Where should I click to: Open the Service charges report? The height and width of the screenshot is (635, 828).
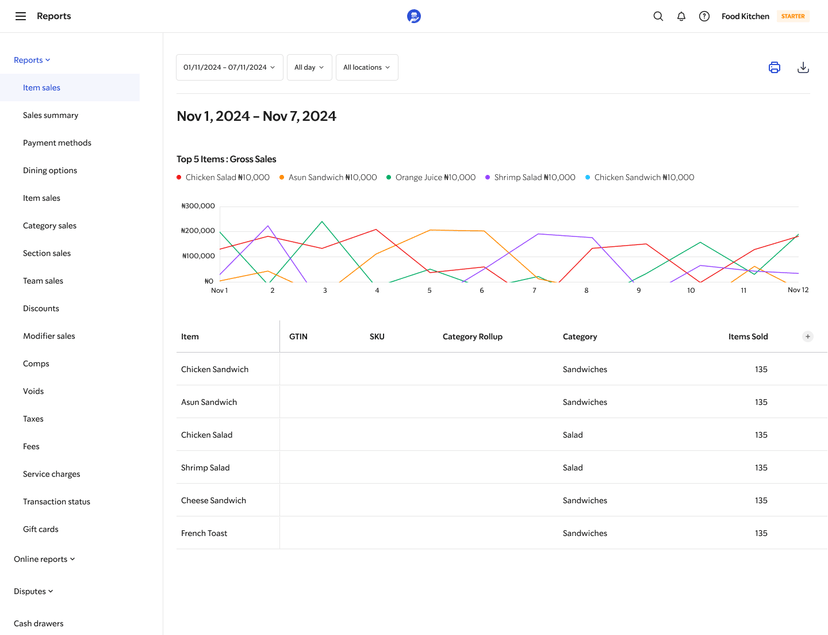(51, 474)
